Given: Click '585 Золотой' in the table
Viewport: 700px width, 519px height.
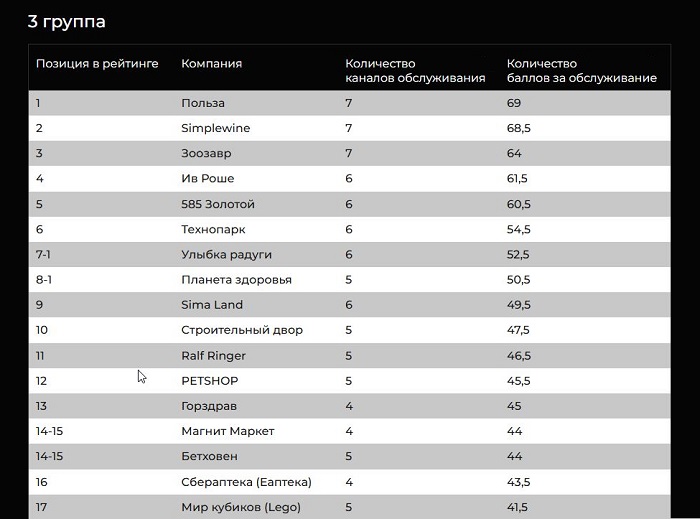Looking at the screenshot, I should click(217, 204).
